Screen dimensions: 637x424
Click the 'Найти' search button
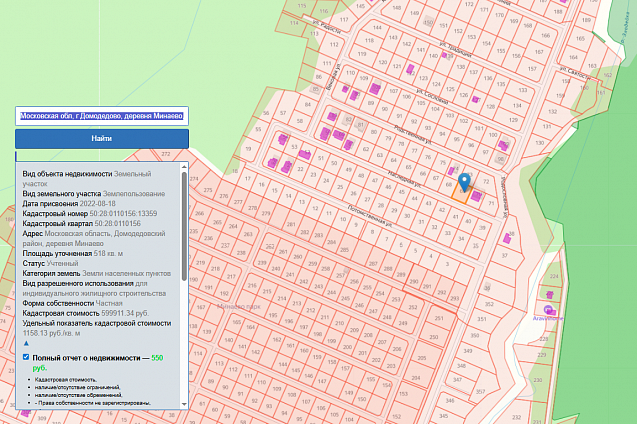(x=102, y=139)
